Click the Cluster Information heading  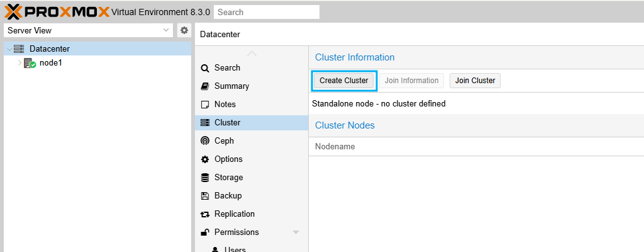pyautogui.click(x=355, y=57)
